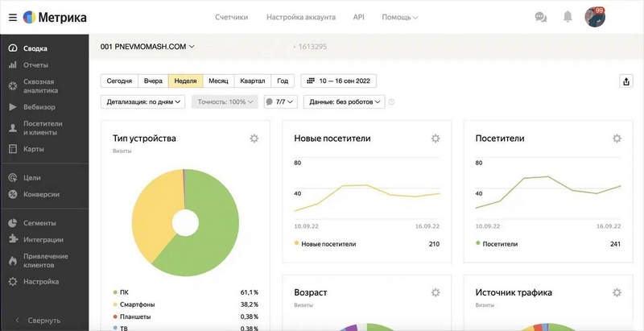The width and height of the screenshot is (644, 331).
Task: Click the Привлечение клиентов flame icon
Action: 13,261
